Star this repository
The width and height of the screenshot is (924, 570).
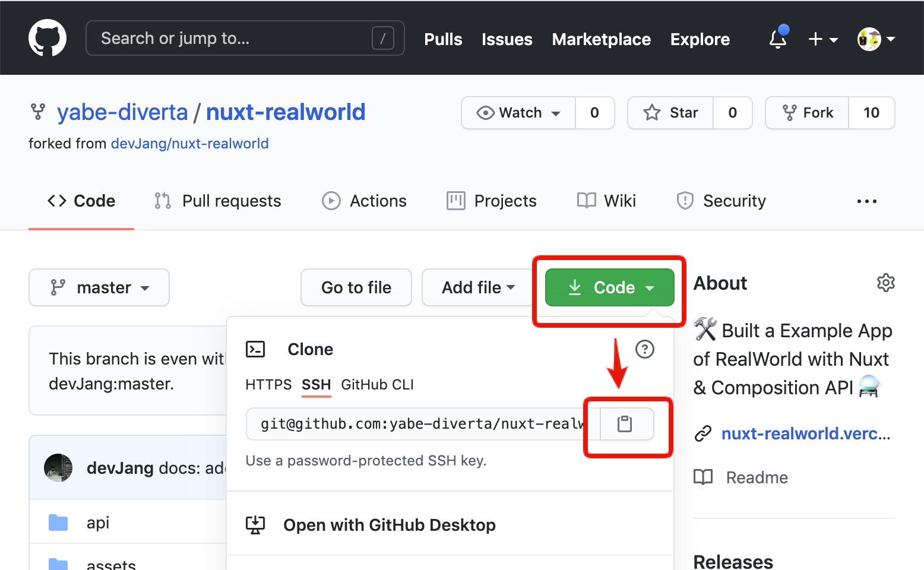pos(670,113)
